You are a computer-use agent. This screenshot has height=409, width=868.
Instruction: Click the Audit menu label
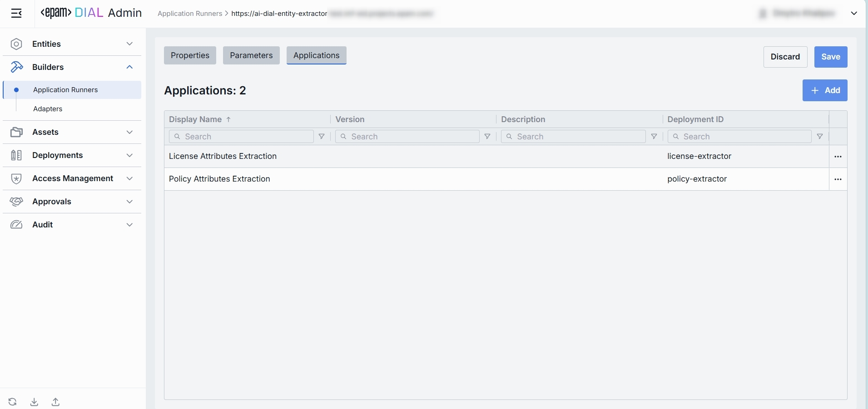(x=43, y=225)
